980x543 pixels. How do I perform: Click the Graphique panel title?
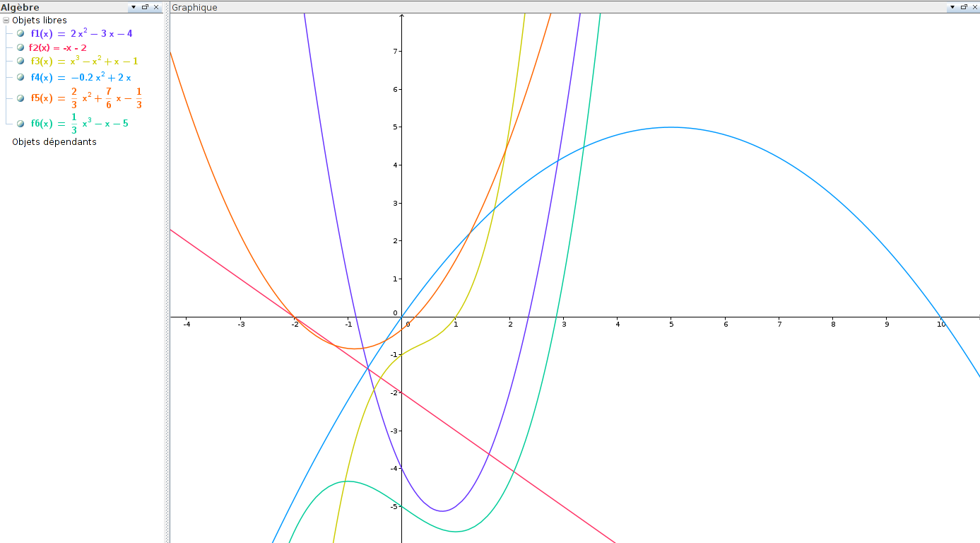point(195,7)
